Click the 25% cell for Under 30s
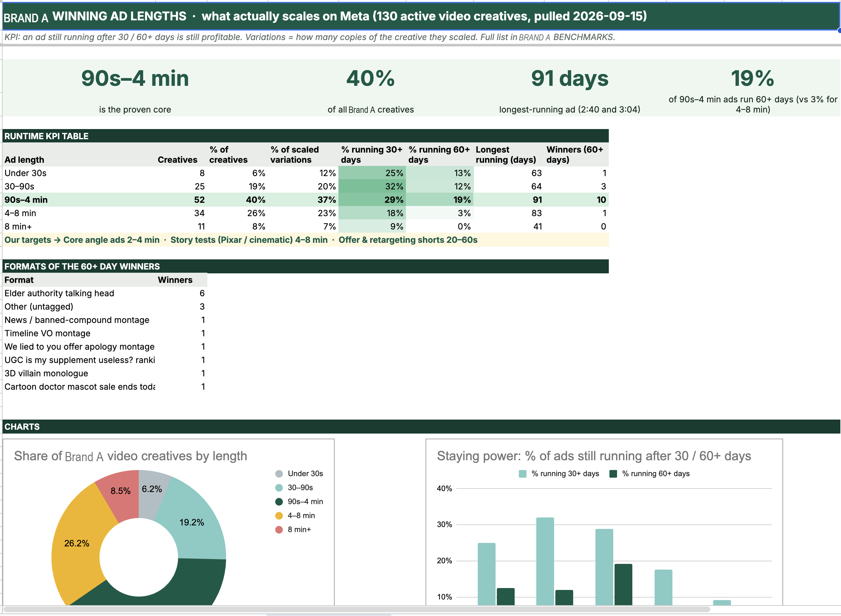 372,173
